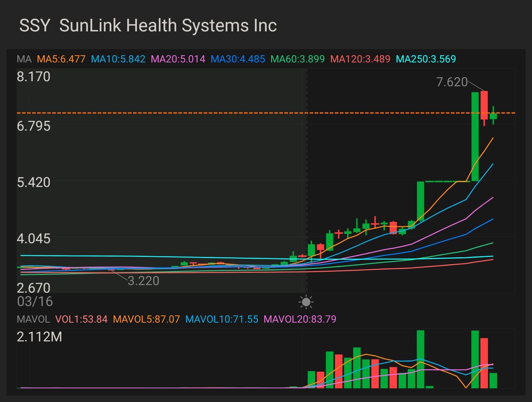Screen dimensions: 532x402
Task: Click the tallest red volume bar on right
Action: coord(484,363)
